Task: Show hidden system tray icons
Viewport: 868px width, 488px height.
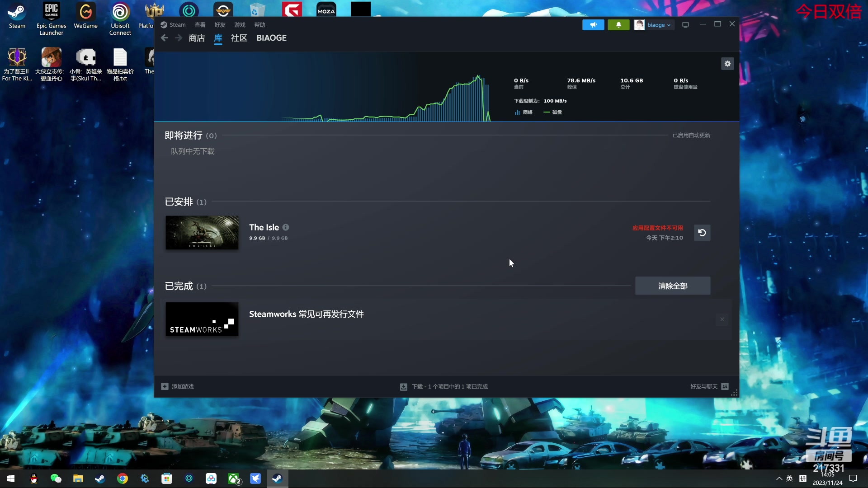Action: coord(779,479)
